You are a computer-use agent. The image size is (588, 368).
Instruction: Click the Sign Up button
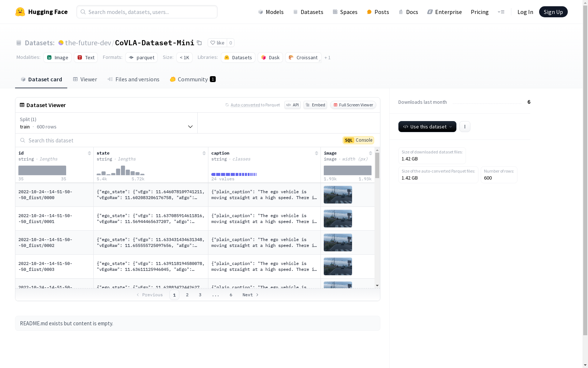pyautogui.click(x=553, y=12)
